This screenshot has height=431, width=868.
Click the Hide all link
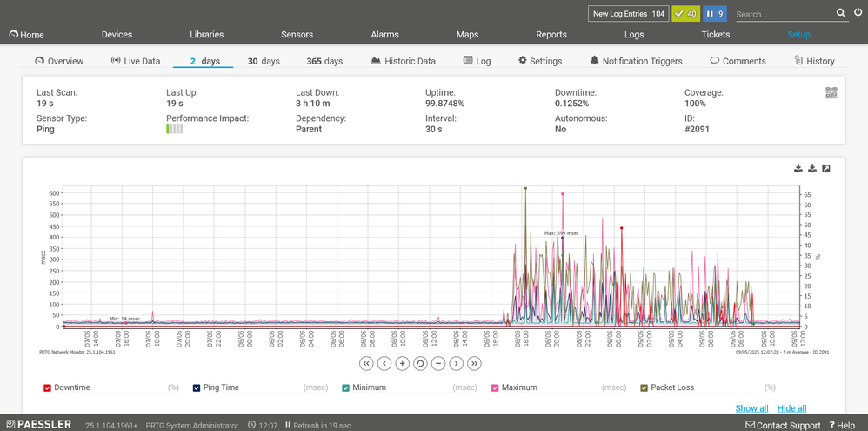(791, 408)
